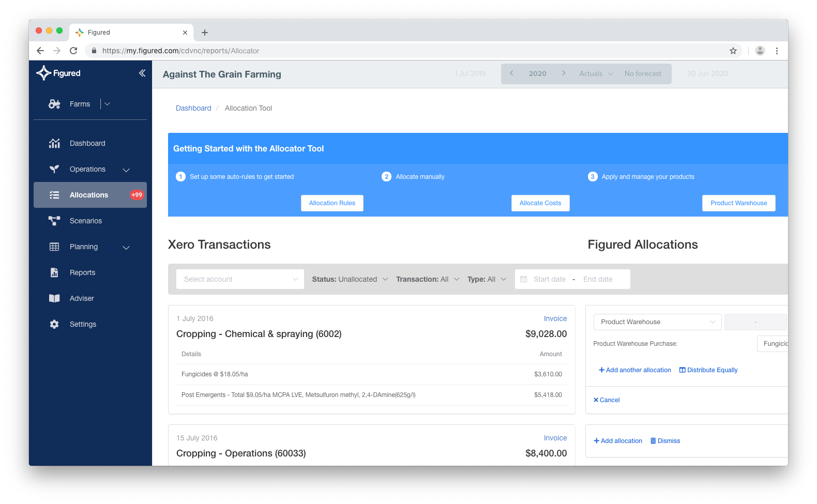Click Add another allocation
This screenshot has height=504, width=817.
635,370
